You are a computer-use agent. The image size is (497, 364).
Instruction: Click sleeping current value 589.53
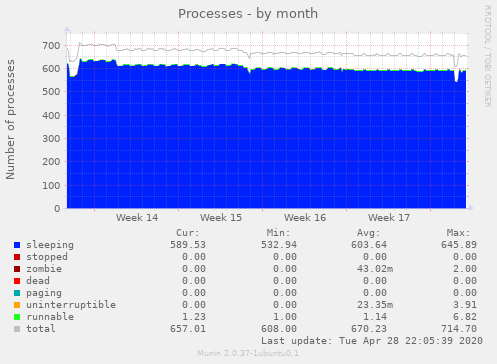click(x=188, y=245)
